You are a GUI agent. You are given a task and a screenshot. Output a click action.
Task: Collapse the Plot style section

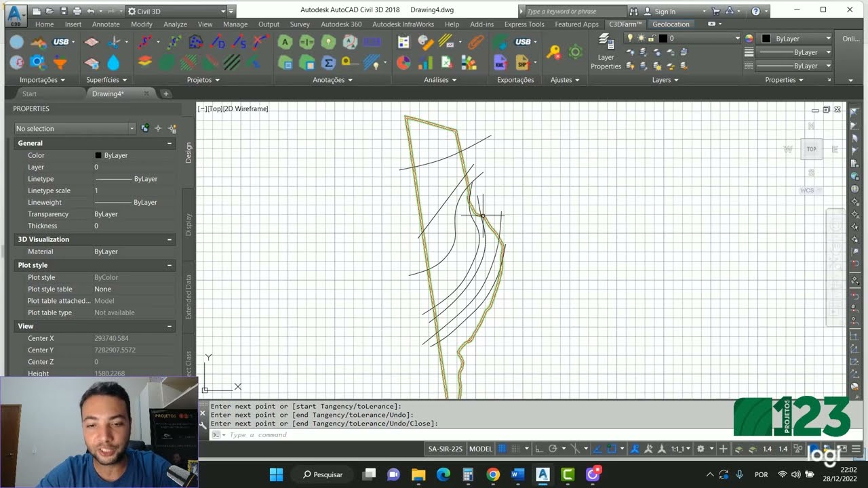click(170, 265)
